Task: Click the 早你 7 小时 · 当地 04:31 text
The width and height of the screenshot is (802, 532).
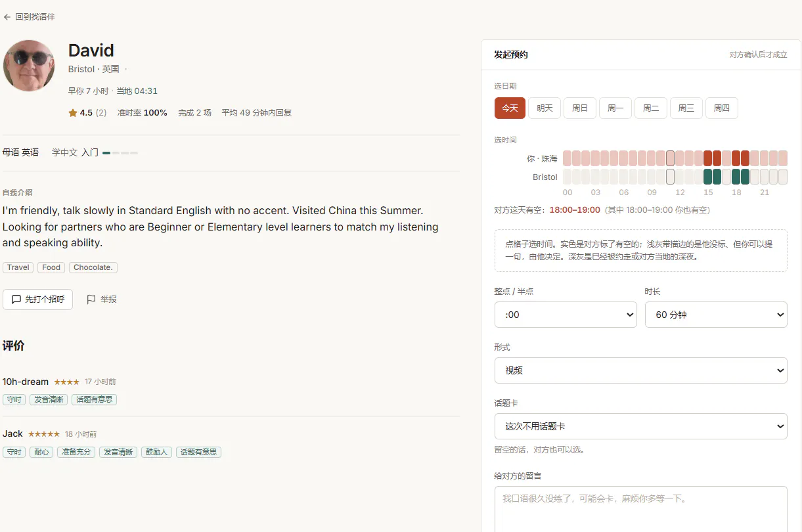Action: tap(113, 91)
